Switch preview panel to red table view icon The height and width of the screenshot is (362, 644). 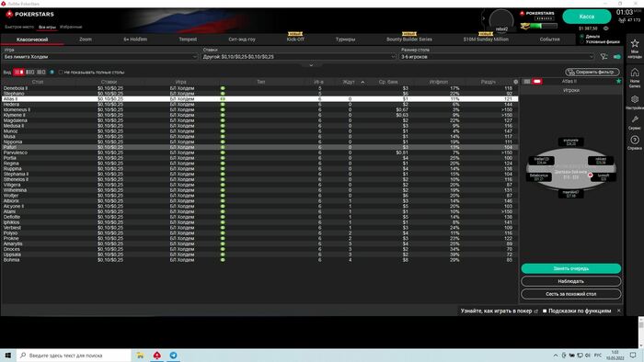pyautogui.click(x=536, y=81)
